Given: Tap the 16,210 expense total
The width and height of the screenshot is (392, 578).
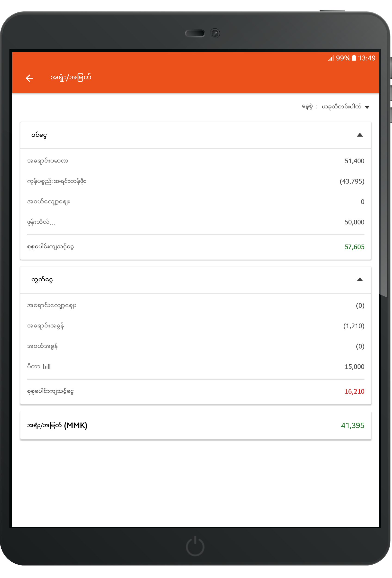Looking at the screenshot, I should point(355,391).
